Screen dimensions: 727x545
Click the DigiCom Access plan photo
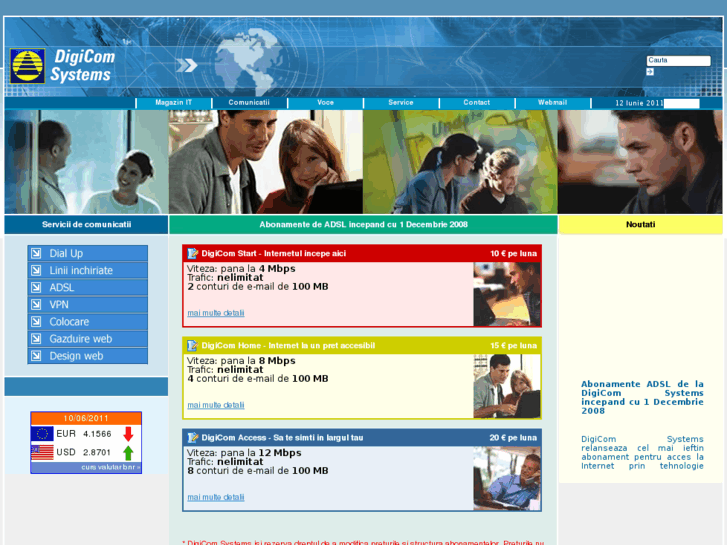[507, 478]
